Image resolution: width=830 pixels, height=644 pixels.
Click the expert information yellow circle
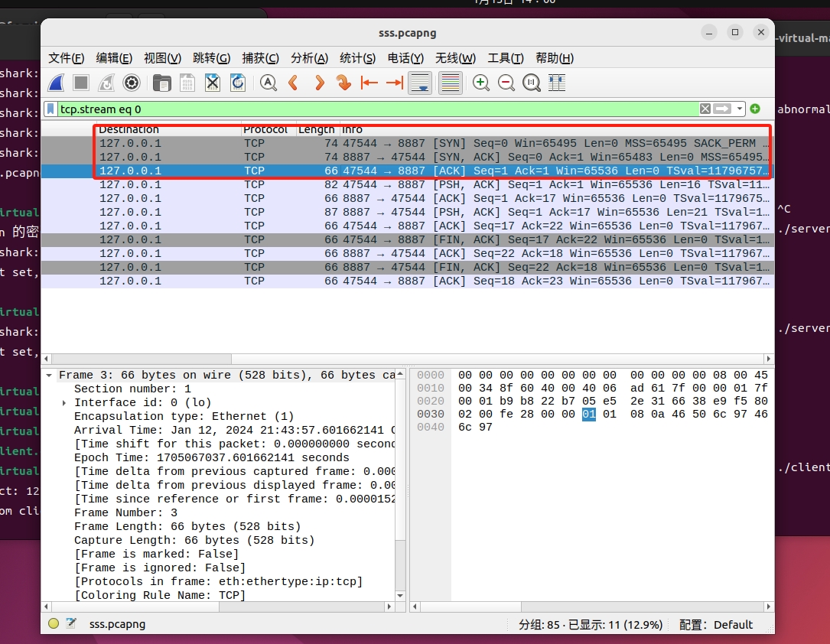[54, 624]
